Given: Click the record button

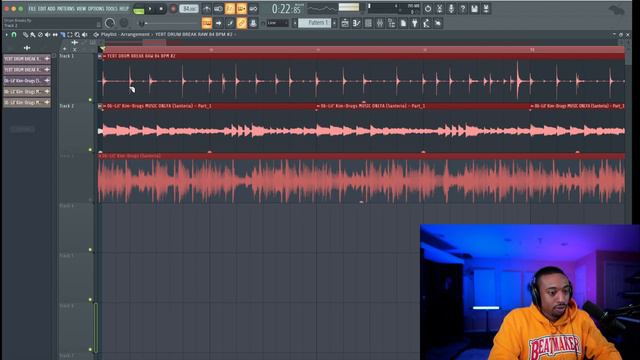Looking at the screenshot, I should (x=173, y=9).
